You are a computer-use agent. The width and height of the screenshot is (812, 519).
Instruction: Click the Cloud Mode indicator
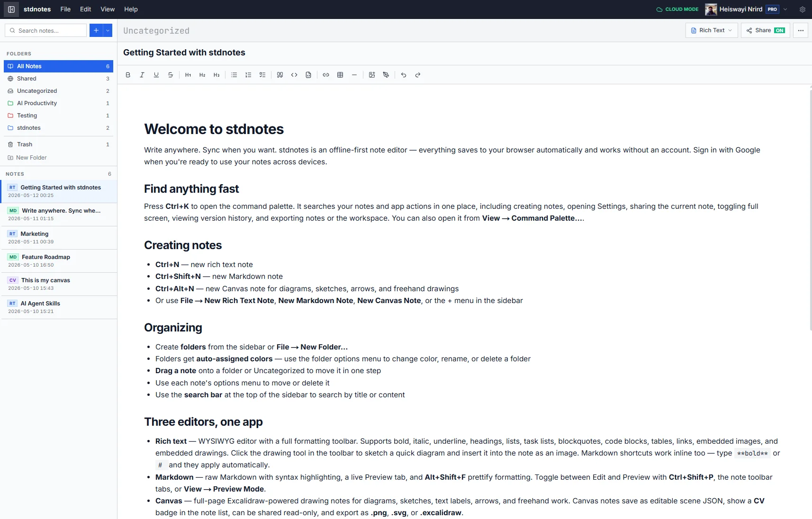pos(677,9)
